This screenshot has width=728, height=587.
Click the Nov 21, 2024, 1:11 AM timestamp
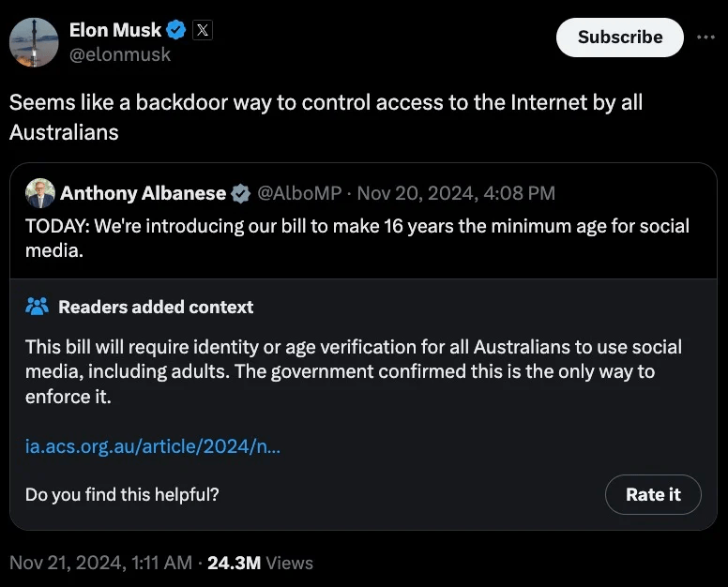(x=100, y=563)
